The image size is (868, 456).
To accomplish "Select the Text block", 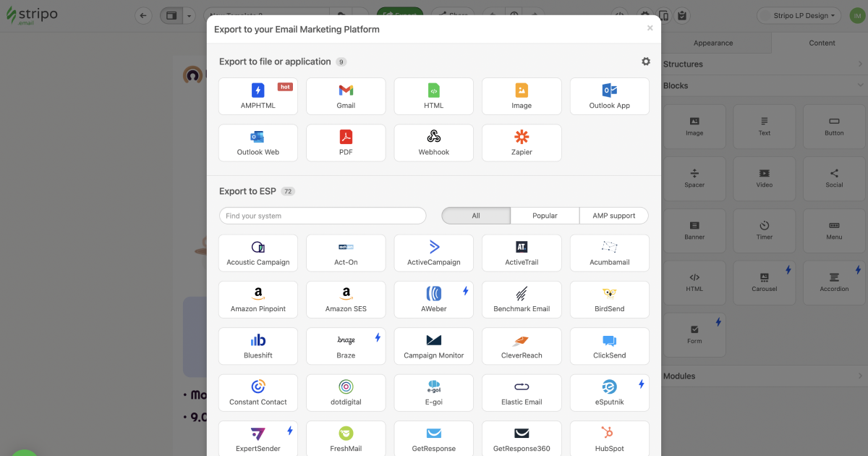I will pos(765,127).
